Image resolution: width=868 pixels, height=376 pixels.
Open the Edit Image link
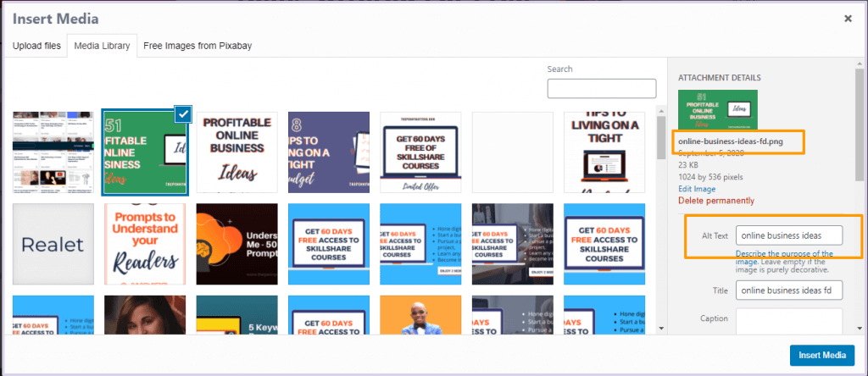(697, 189)
